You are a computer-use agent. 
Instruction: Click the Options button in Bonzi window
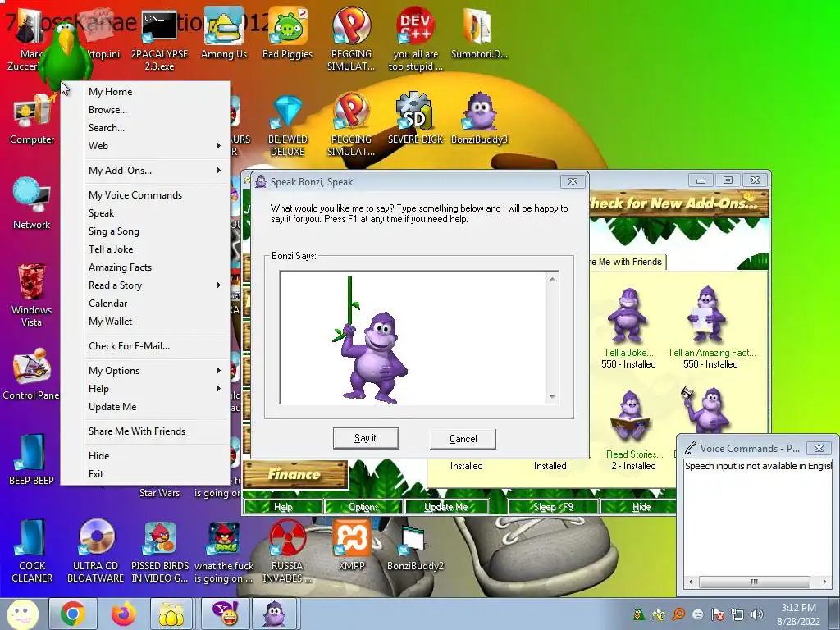[363, 507]
